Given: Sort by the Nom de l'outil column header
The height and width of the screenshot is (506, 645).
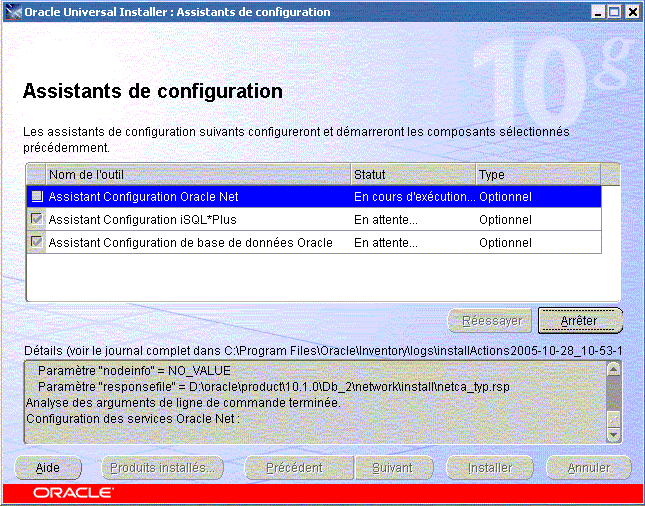Looking at the screenshot, I should click(198, 175).
